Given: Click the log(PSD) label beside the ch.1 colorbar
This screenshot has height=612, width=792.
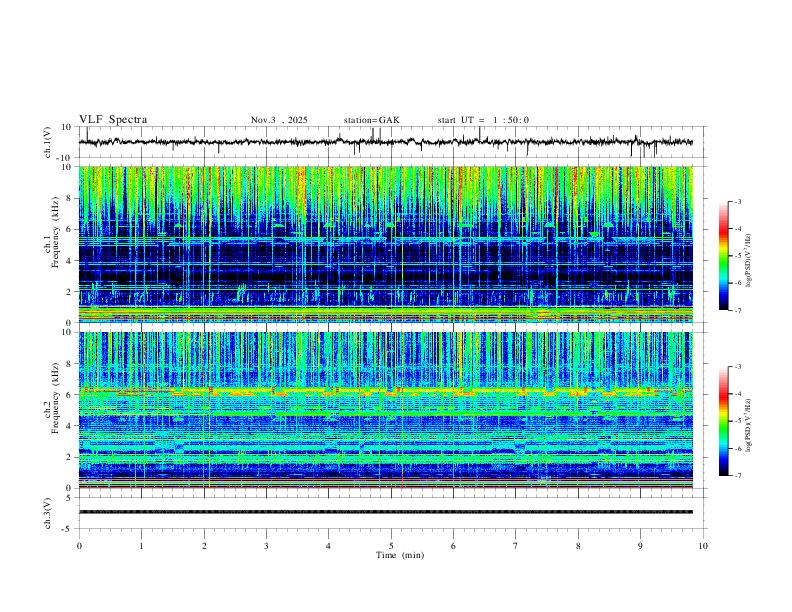Looking at the screenshot, I should coord(749,261).
